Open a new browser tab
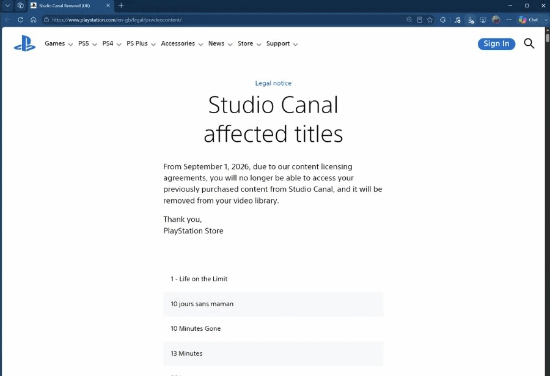The height and width of the screenshot is (376, 550). tap(121, 6)
